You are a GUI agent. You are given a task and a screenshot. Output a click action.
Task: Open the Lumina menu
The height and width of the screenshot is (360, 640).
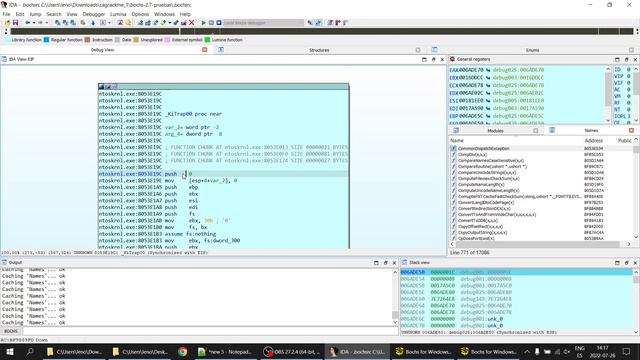coord(118,14)
